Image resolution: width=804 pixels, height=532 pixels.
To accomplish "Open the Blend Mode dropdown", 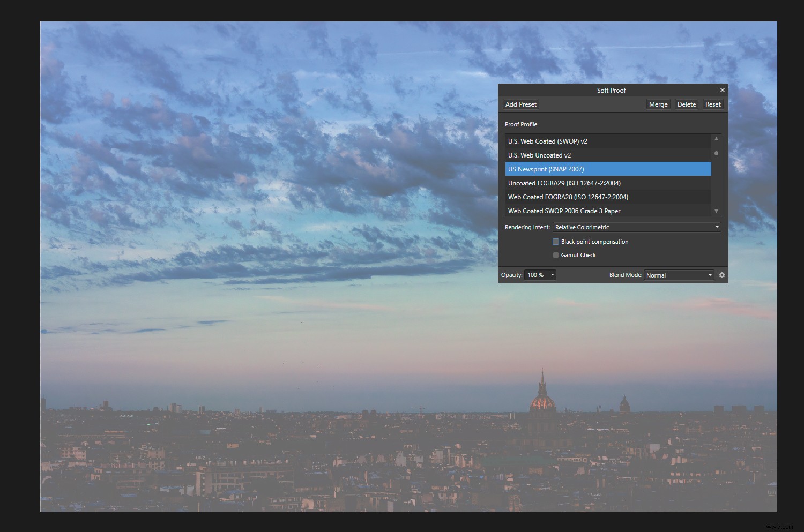I will (x=678, y=275).
